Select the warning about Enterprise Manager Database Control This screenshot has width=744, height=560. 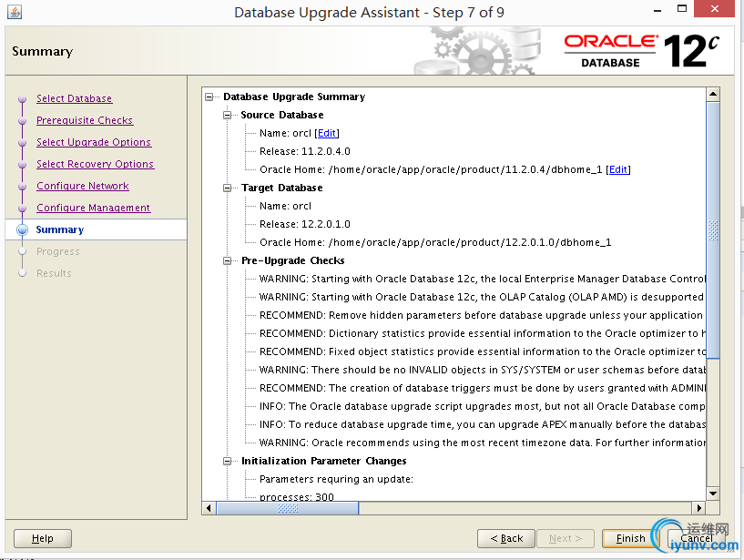(482, 279)
